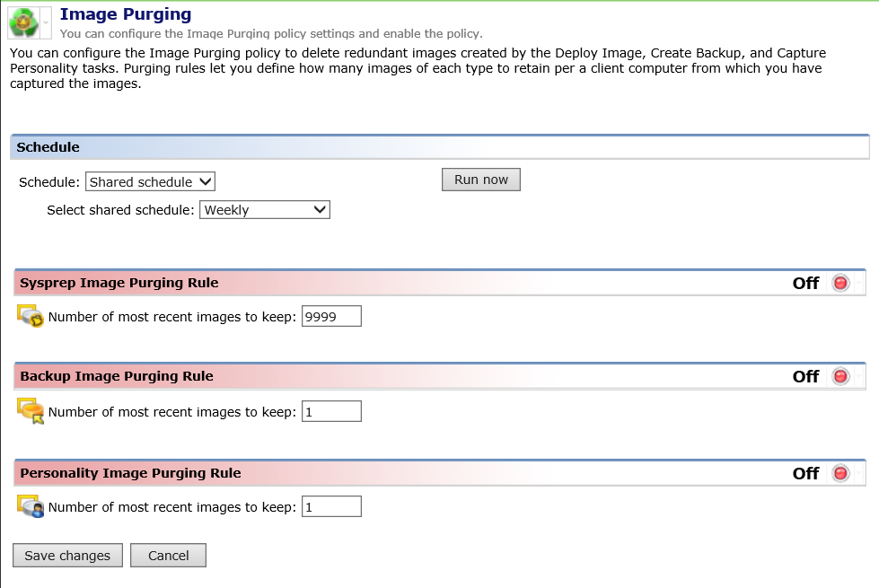
Task: Toggle the Backup Image Purging Rule red status light
Action: [x=840, y=376]
